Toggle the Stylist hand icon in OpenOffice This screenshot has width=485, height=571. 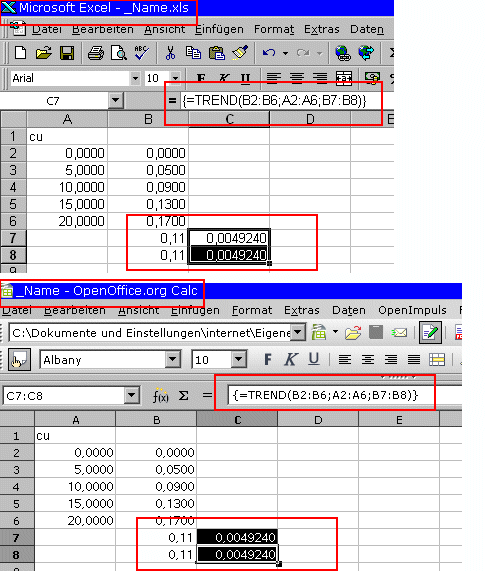click(x=19, y=360)
